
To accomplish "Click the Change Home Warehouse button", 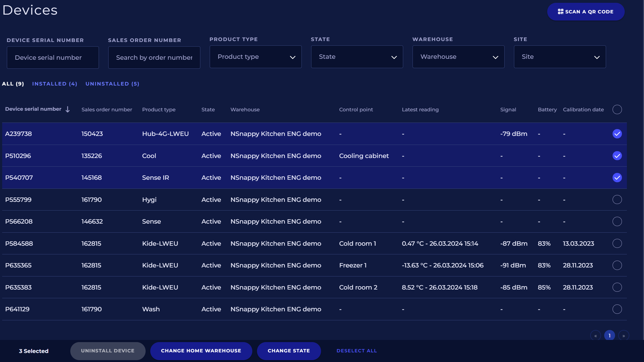I will tap(201, 351).
